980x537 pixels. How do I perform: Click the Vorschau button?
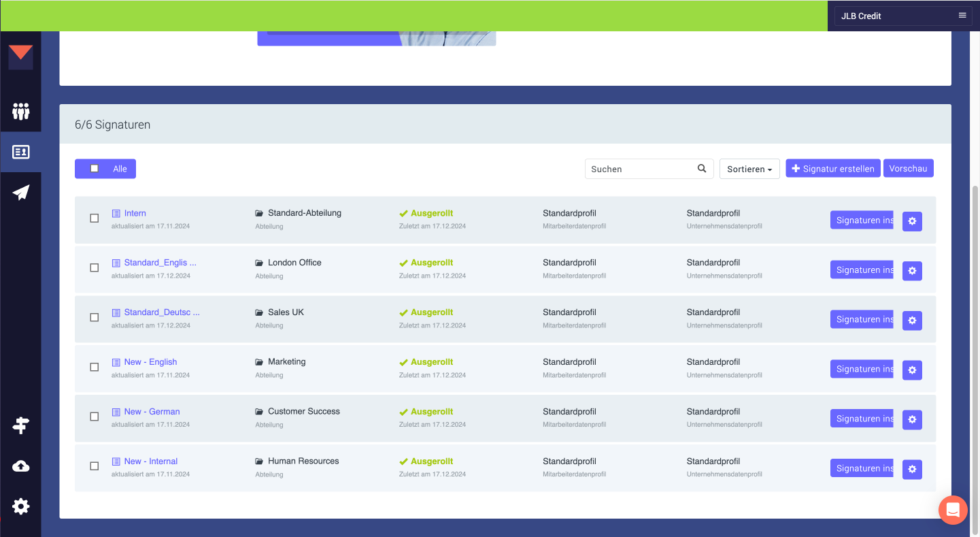tap(909, 168)
